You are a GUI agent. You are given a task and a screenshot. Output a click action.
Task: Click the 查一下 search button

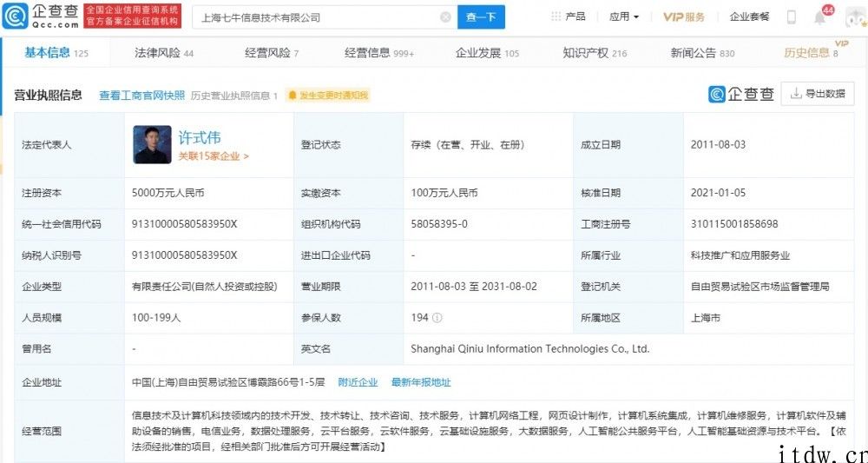coord(481,17)
